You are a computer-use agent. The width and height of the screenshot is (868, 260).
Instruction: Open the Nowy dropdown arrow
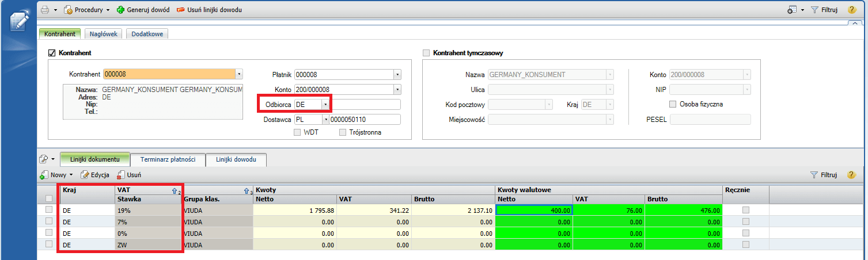click(x=71, y=175)
